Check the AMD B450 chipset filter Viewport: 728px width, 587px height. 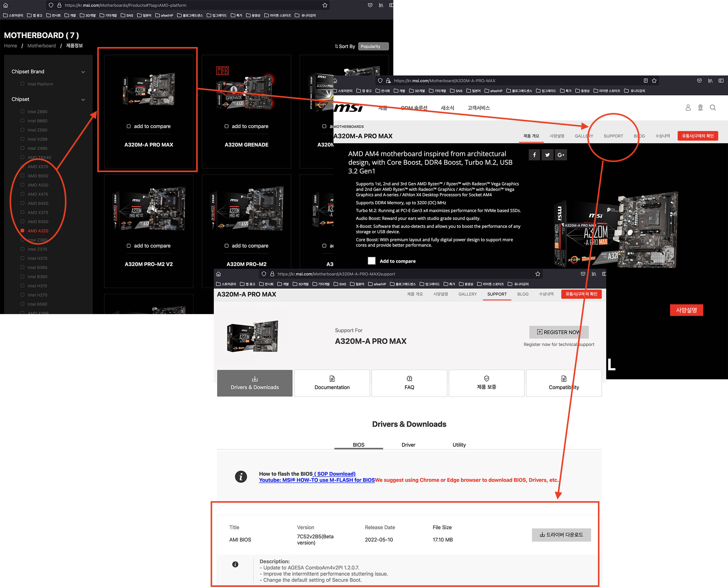pos(22,203)
